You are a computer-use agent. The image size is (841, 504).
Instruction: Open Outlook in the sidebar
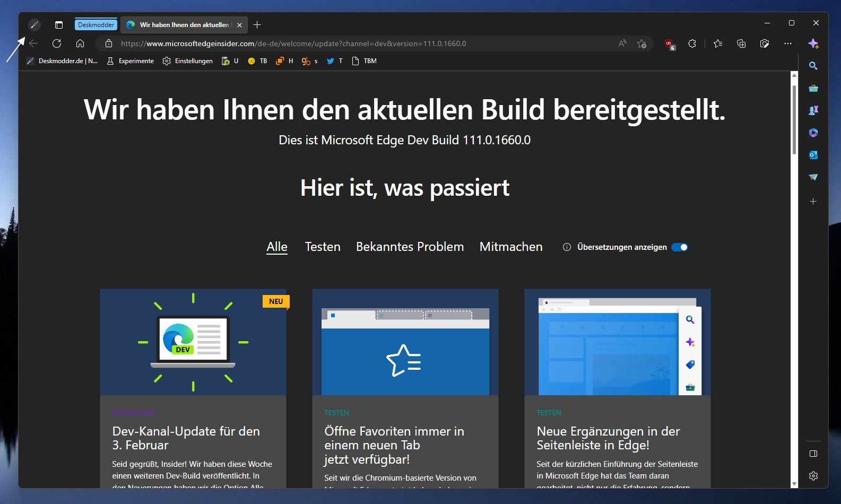pos(813,155)
